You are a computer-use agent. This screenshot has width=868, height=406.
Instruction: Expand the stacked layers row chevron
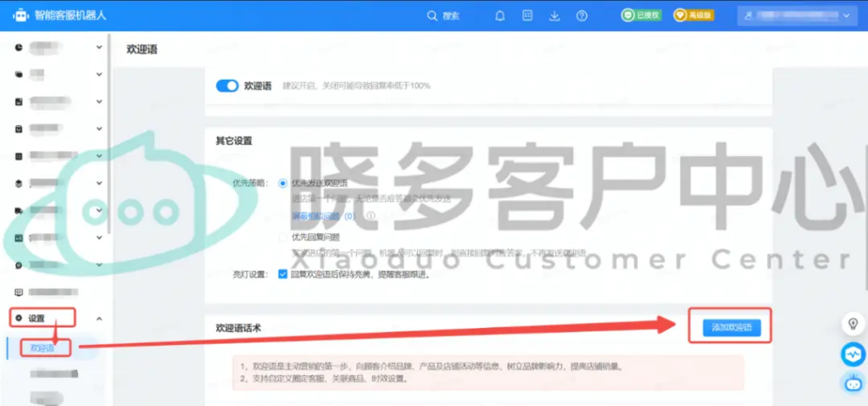click(99, 183)
